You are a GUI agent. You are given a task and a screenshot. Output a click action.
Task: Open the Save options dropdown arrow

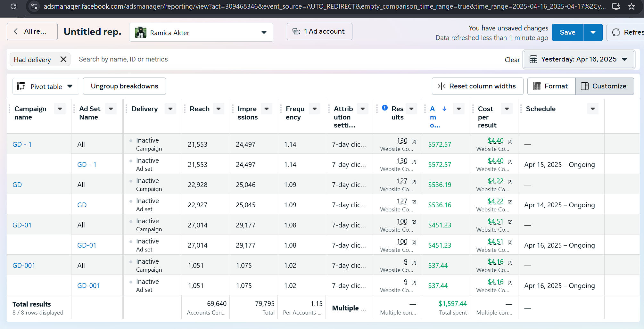pyautogui.click(x=593, y=32)
